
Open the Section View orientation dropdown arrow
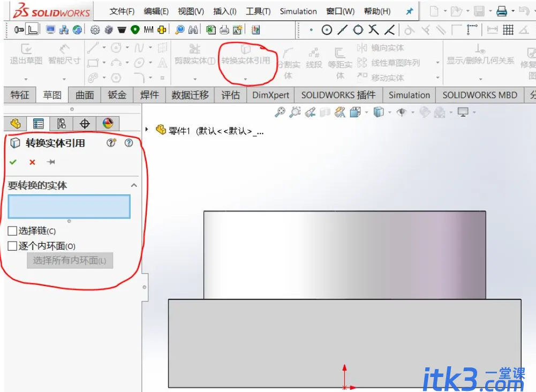366,112
